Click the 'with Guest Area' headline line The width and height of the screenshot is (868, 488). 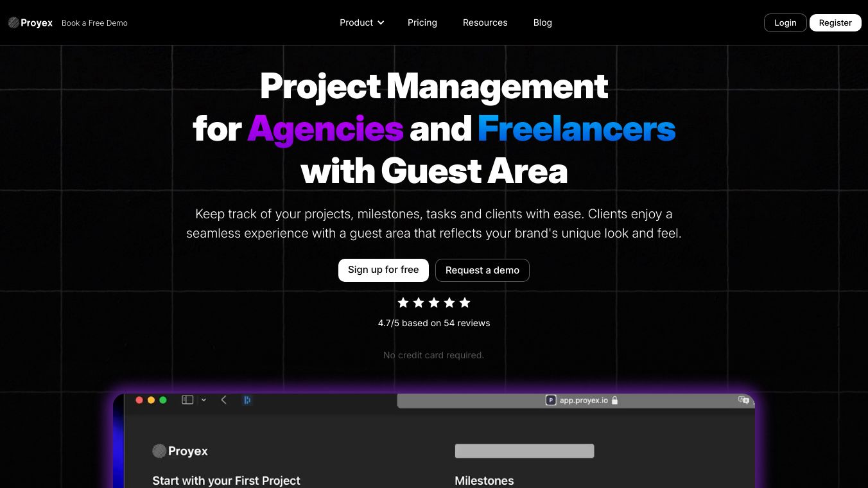tap(434, 171)
